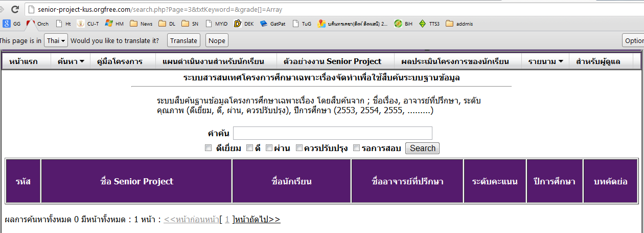Click the ชื่ออาจารย์ที่ปรึกษา column header

[407, 181]
